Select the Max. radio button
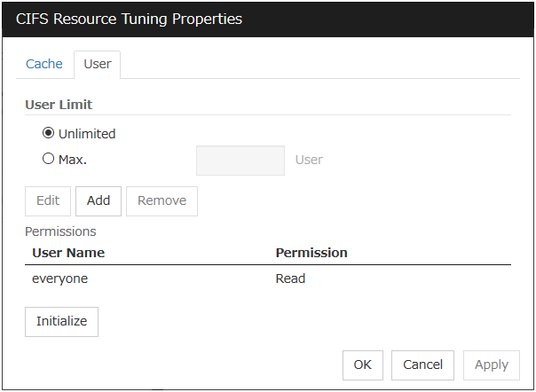Image resolution: width=536 pixels, height=392 pixels. point(49,160)
